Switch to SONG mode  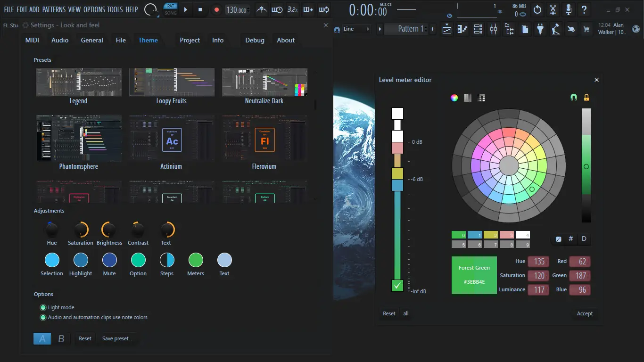(171, 13)
